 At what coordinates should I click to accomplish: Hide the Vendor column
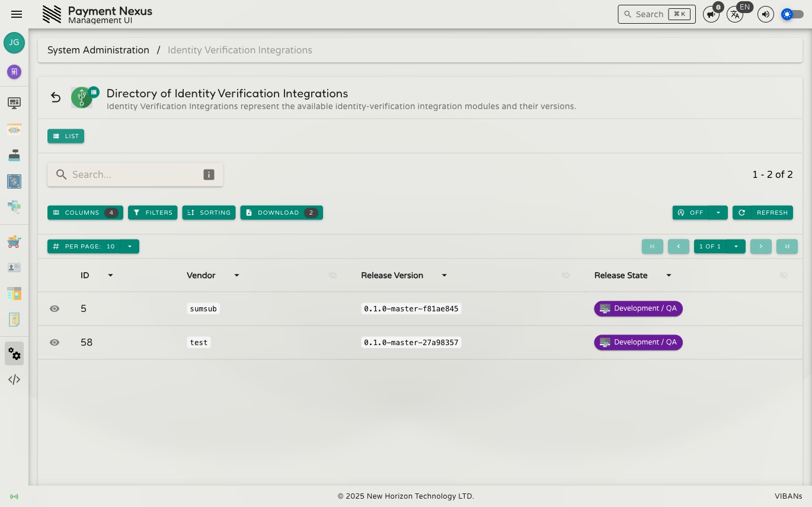pos(333,275)
